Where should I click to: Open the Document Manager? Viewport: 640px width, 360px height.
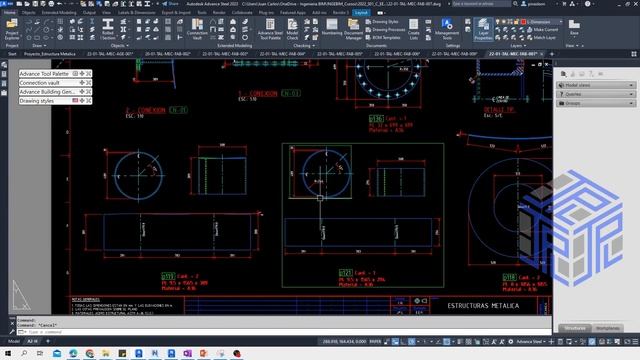coord(353,29)
